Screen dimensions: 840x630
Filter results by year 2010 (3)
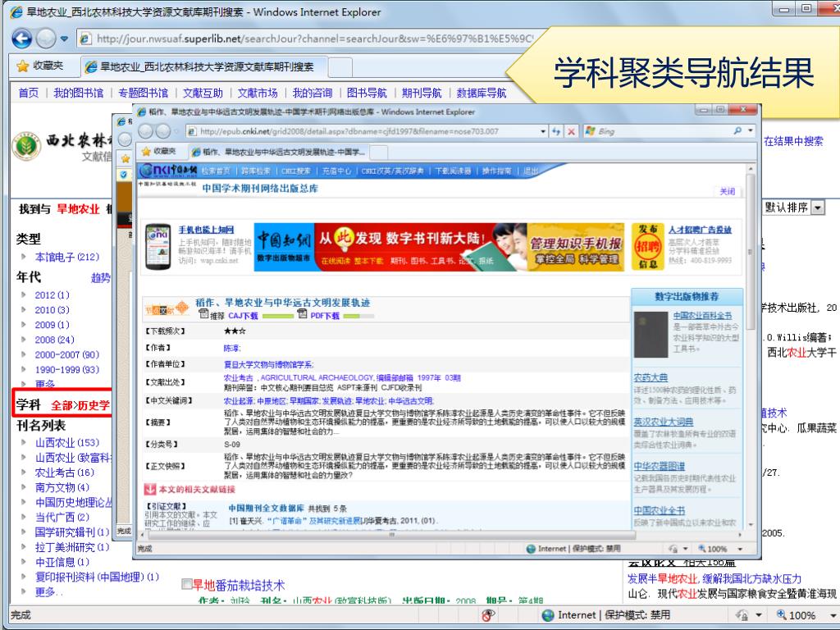click(52, 309)
